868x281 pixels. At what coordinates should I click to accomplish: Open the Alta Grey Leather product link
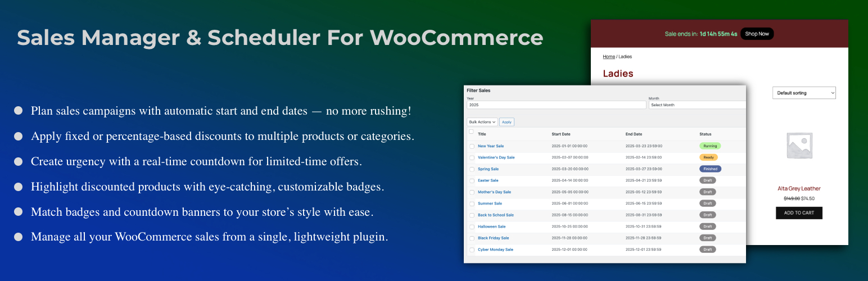coord(799,189)
